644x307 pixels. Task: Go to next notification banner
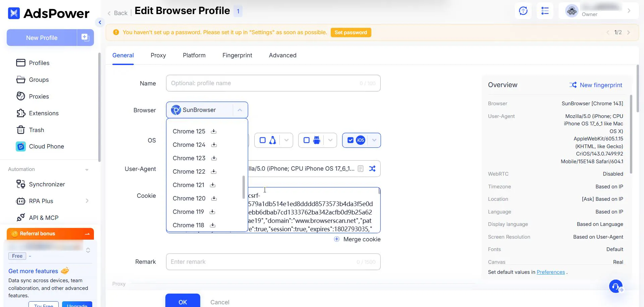point(629,33)
